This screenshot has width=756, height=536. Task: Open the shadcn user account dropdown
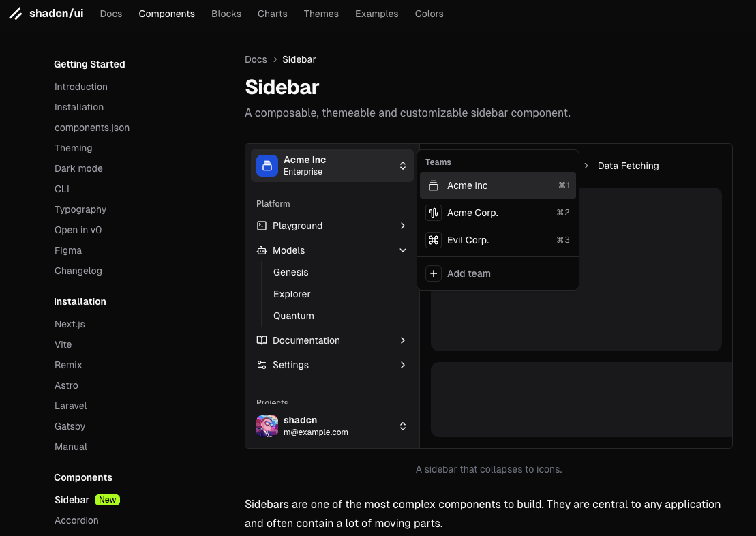pyautogui.click(x=403, y=426)
